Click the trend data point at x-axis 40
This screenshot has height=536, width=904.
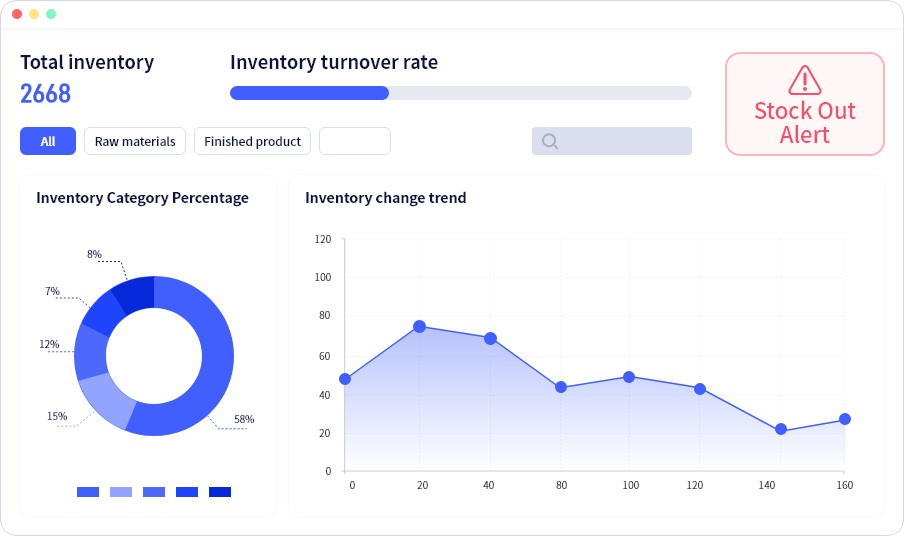click(491, 338)
